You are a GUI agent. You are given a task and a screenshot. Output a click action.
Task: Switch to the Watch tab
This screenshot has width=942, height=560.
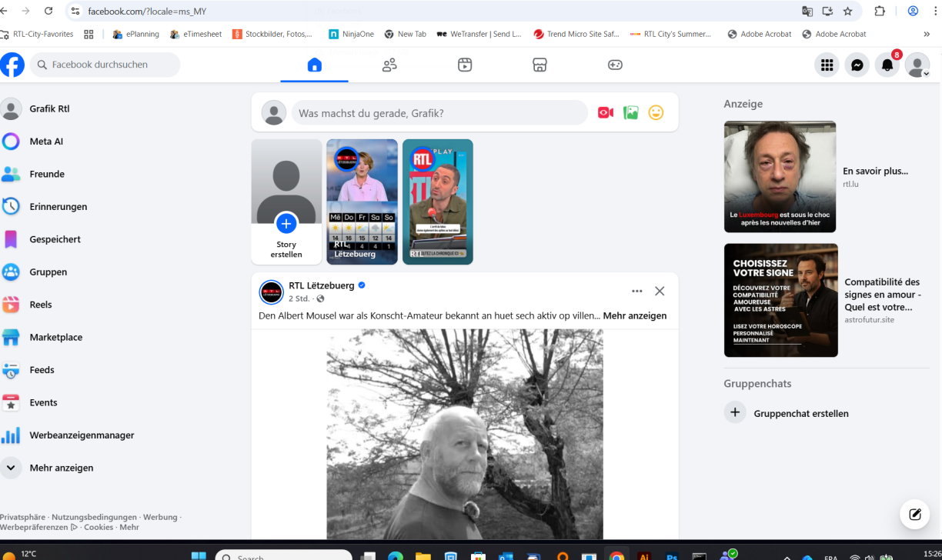(x=464, y=65)
